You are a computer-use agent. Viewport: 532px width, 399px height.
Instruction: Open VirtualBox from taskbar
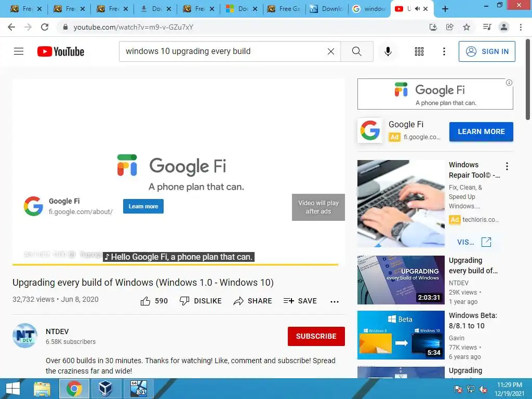[105, 389]
